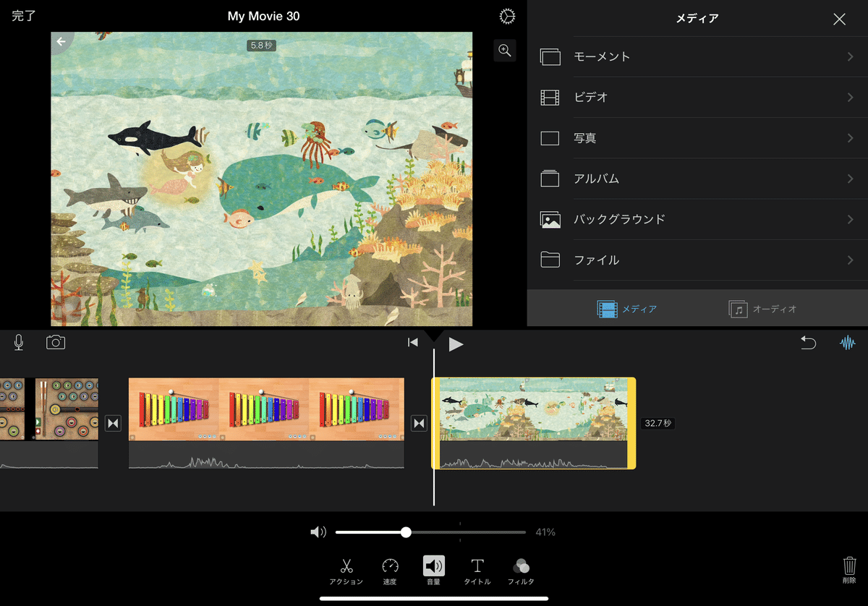
Task: Open the camera capture icon
Action: point(56,343)
